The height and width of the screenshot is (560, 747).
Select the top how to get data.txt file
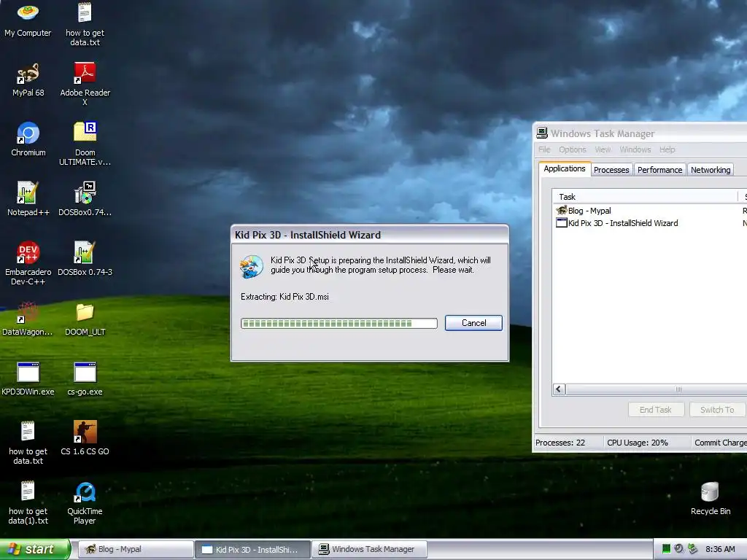(x=85, y=24)
